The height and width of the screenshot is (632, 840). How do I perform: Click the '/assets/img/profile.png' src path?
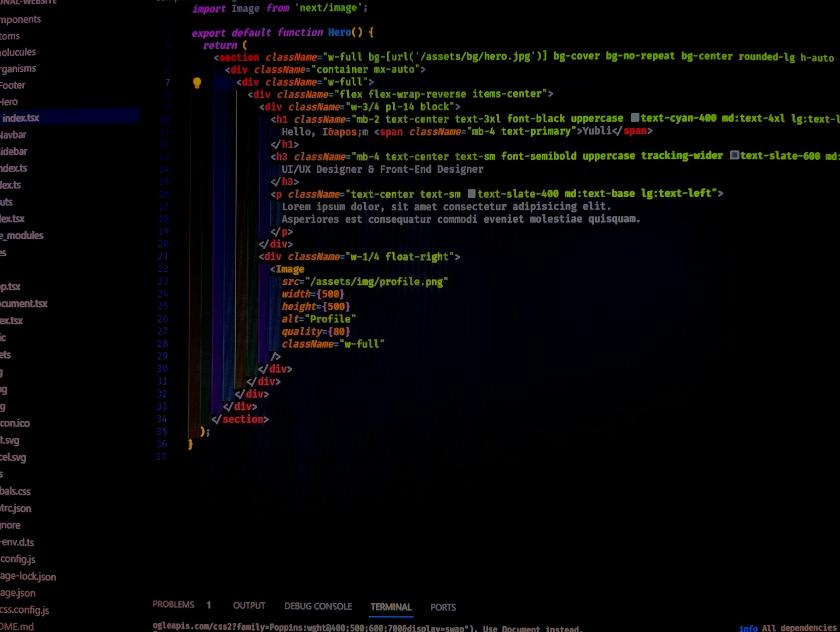(377, 282)
